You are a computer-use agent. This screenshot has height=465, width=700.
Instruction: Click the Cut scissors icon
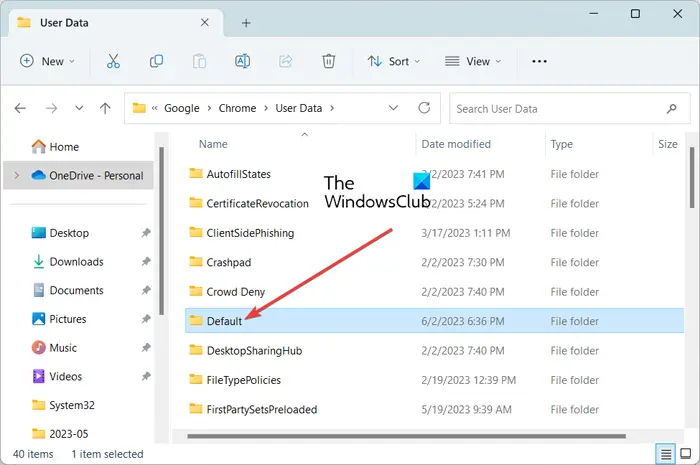pos(113,61)
